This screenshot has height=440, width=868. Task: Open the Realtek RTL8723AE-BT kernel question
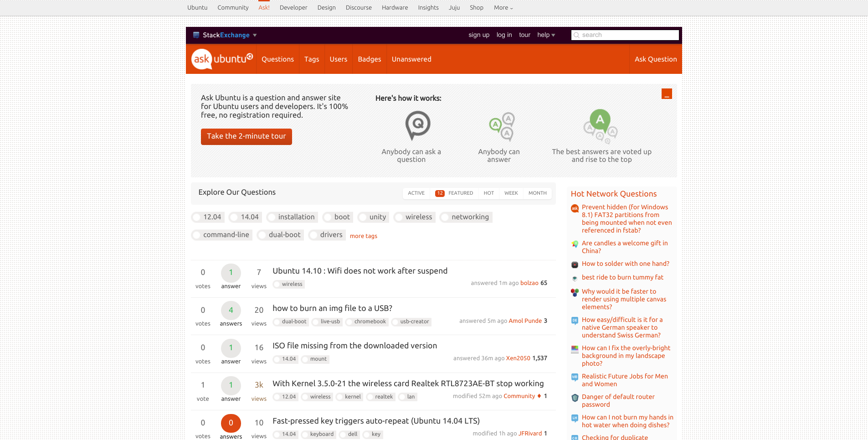tap(408, 383)
